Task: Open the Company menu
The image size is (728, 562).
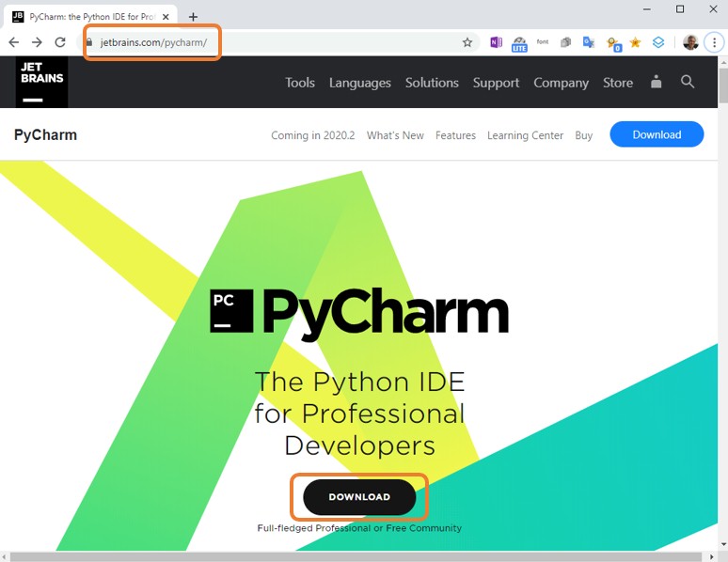Action: click(561, 83)
